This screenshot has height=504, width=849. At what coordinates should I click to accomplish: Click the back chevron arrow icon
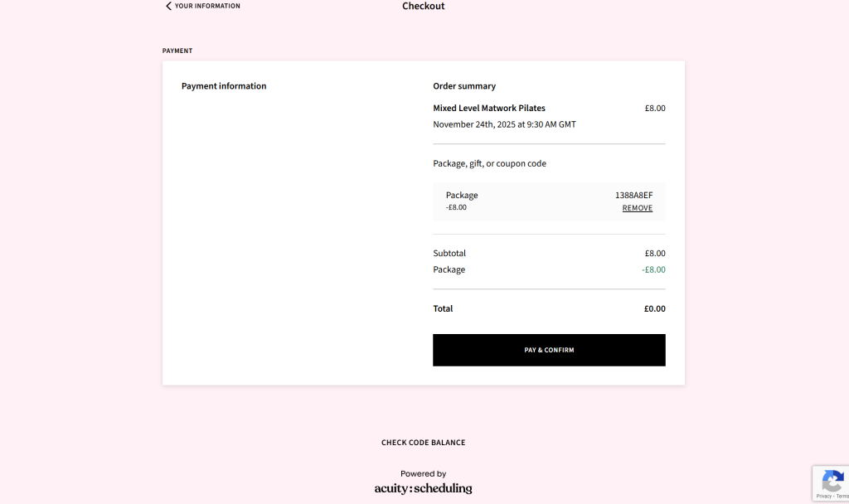point(169,6)
